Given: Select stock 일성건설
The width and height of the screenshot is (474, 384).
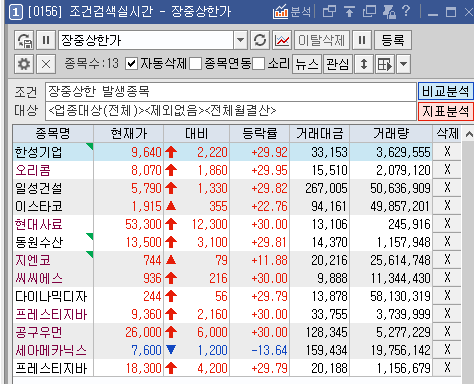Looking at the screenshot, I should tap(39, 188).
